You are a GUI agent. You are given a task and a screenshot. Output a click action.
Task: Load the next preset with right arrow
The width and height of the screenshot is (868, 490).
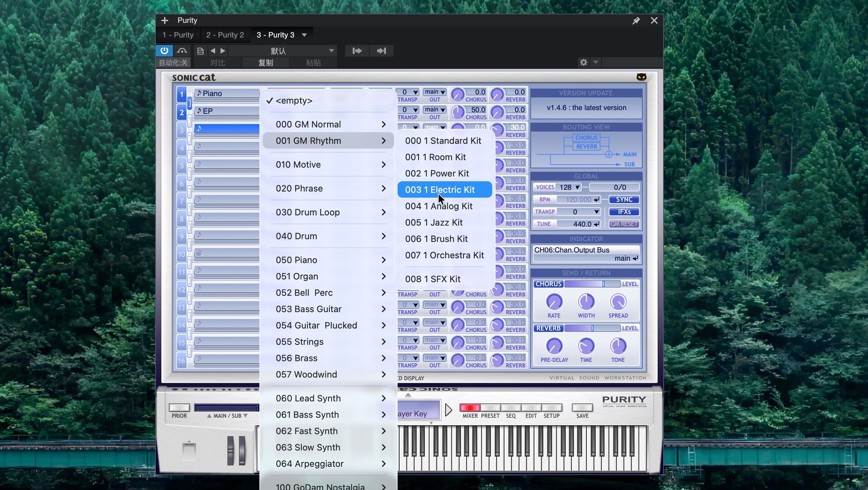[x=222, y=51]
